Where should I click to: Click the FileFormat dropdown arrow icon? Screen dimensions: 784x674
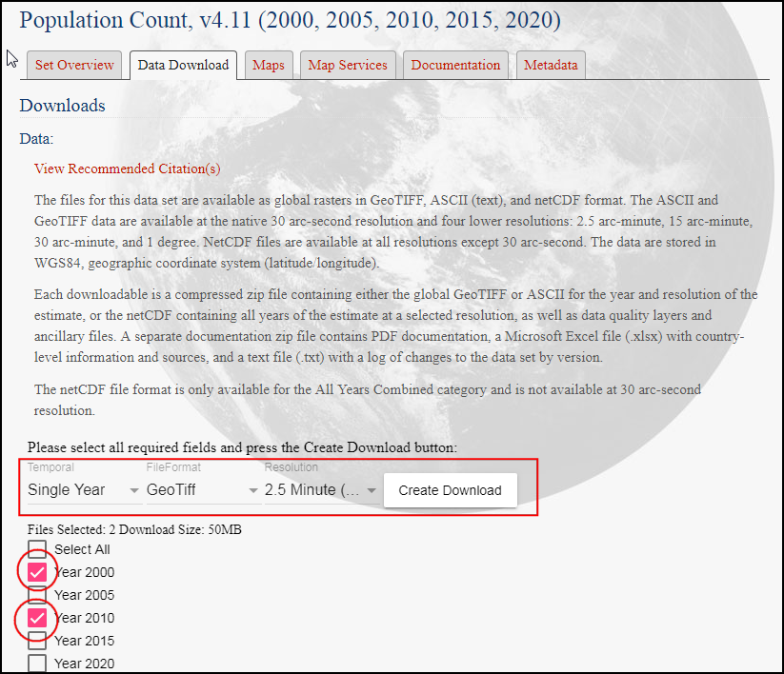pos(253,491)
